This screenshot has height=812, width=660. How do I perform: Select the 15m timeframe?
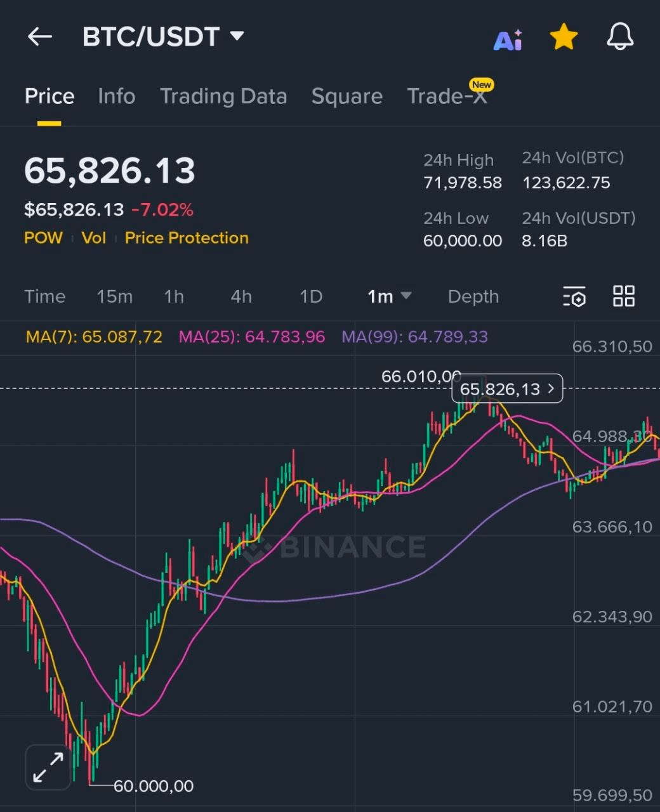(114, 296)
